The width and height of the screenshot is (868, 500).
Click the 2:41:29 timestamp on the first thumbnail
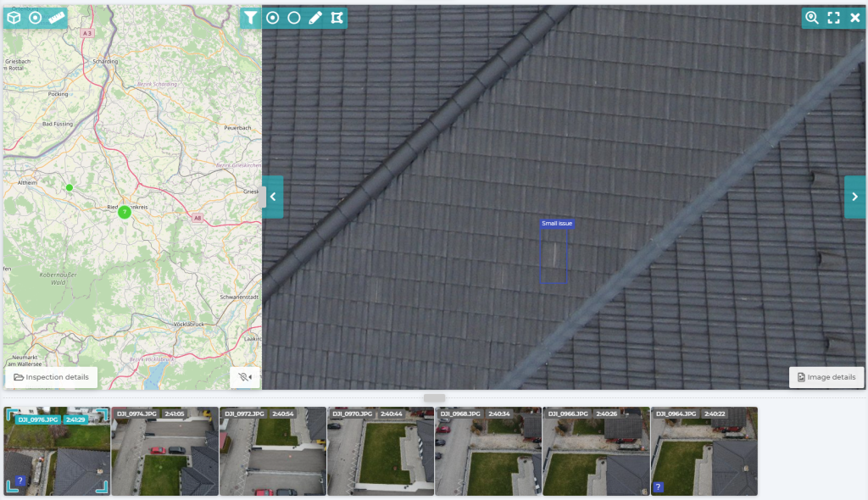point(75,419)
